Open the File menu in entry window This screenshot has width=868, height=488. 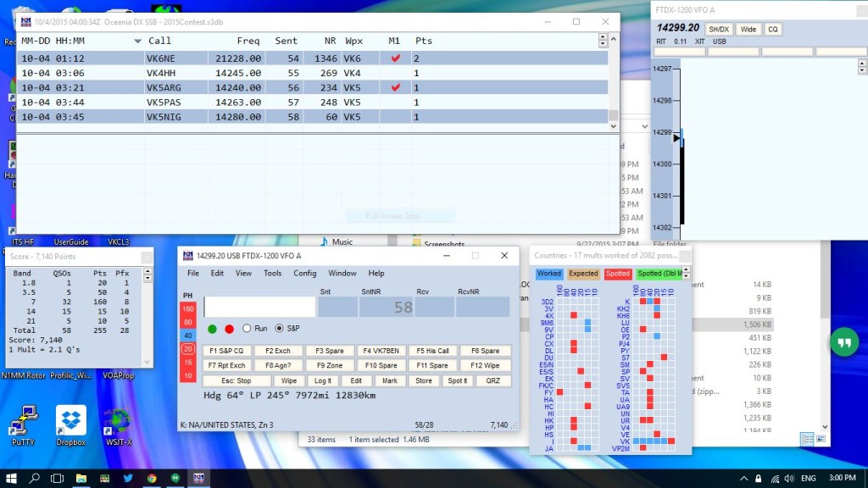point(193,274)
